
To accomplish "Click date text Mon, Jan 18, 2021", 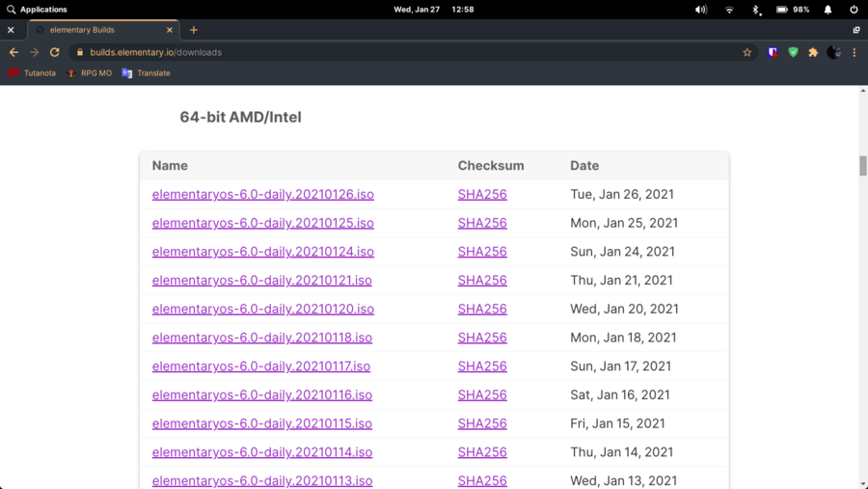I will point(623,338).
